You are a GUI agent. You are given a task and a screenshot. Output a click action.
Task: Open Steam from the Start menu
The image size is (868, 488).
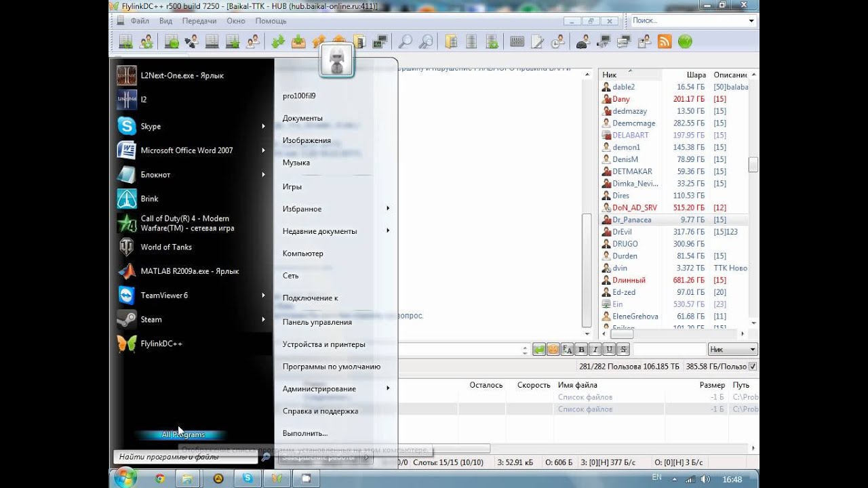tap(151, 319)
